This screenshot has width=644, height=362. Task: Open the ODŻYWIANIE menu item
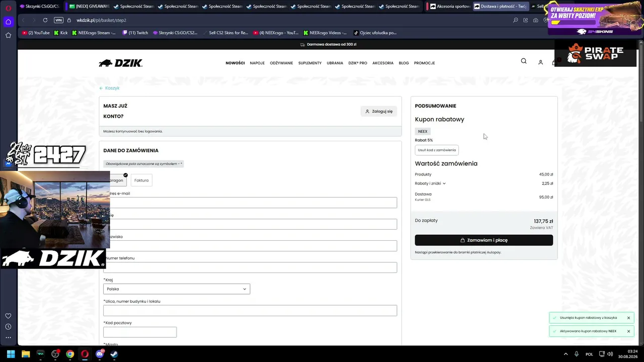tap(281, 63)
